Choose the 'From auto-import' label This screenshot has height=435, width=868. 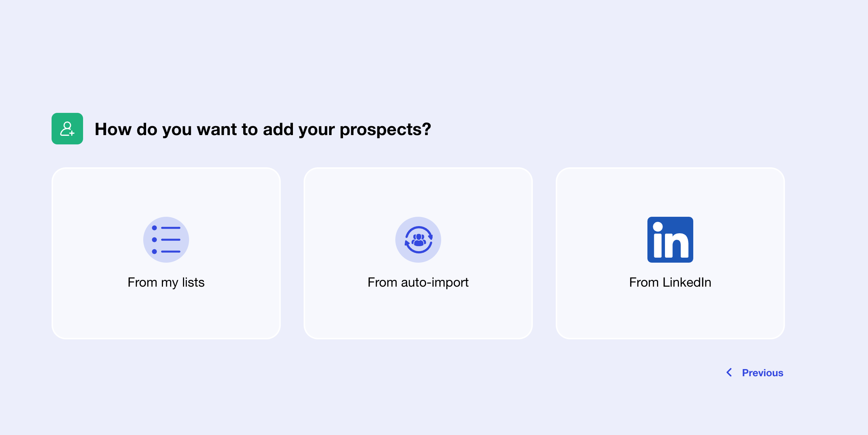(418, 282)
